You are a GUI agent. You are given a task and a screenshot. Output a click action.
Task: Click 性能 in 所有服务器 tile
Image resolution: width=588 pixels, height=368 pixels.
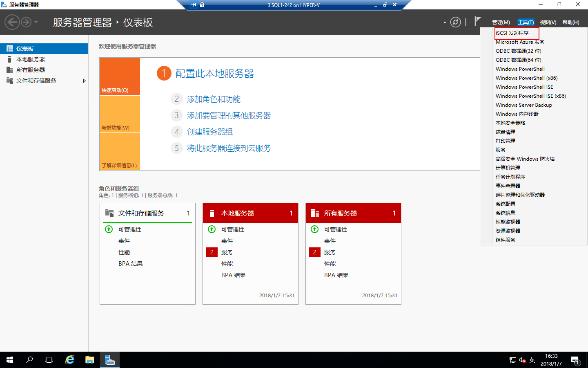(x=330, y=264)
